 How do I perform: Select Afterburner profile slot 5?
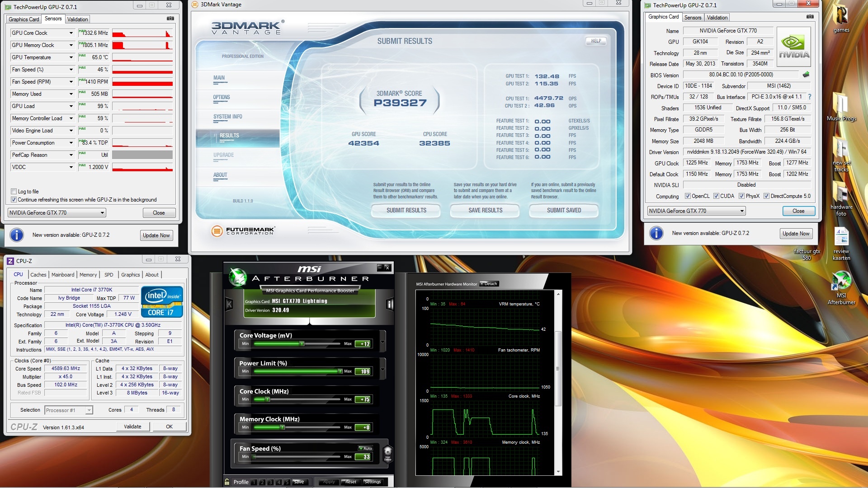[287, 482]
